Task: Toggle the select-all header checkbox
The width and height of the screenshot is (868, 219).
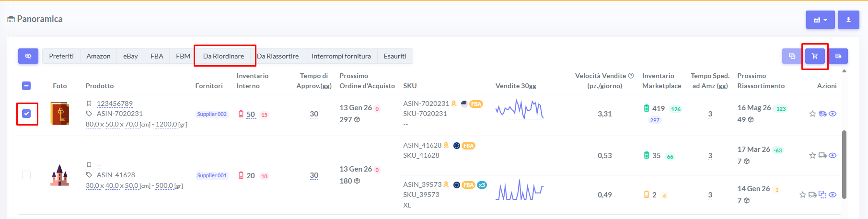Action: (x=26, y=86)
